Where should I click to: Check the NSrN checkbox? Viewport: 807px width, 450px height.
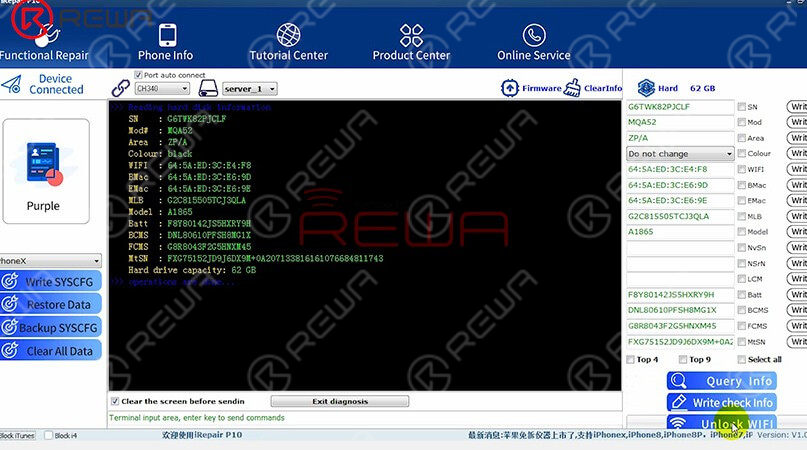(x=742, y=263)
